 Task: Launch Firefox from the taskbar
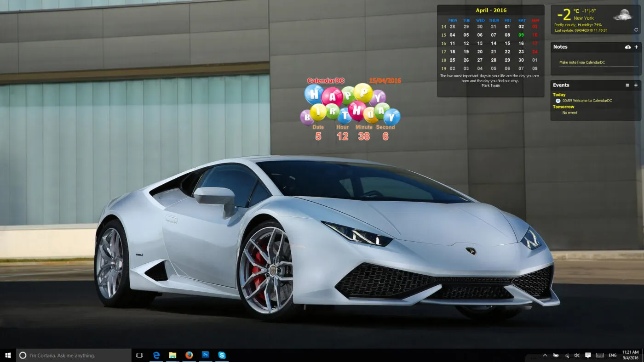(189, 355)
